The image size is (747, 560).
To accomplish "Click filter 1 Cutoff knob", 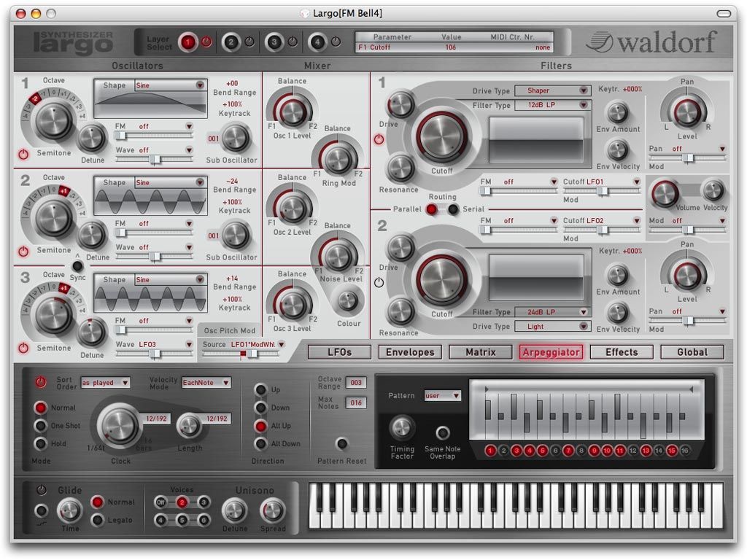I will [x=441, y=138].
